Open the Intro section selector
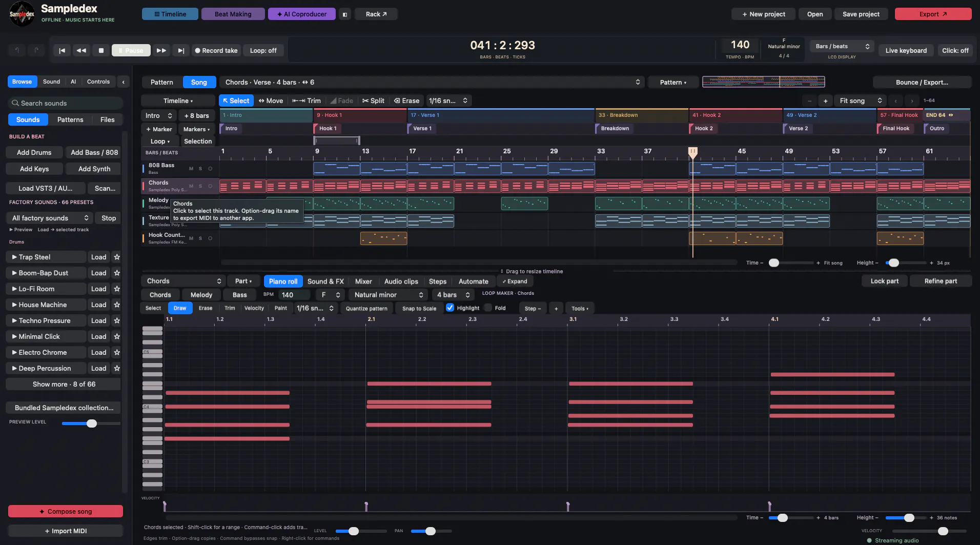This screenshot has width=980, height=545. pyautogui.click(x=159, y=115)
